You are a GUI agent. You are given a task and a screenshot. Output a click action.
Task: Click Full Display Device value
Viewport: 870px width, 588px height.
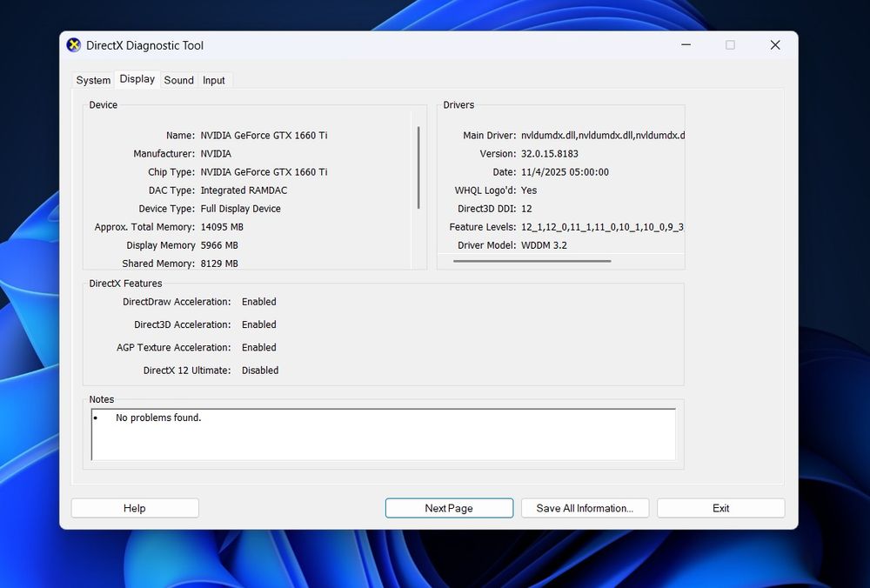240,209
